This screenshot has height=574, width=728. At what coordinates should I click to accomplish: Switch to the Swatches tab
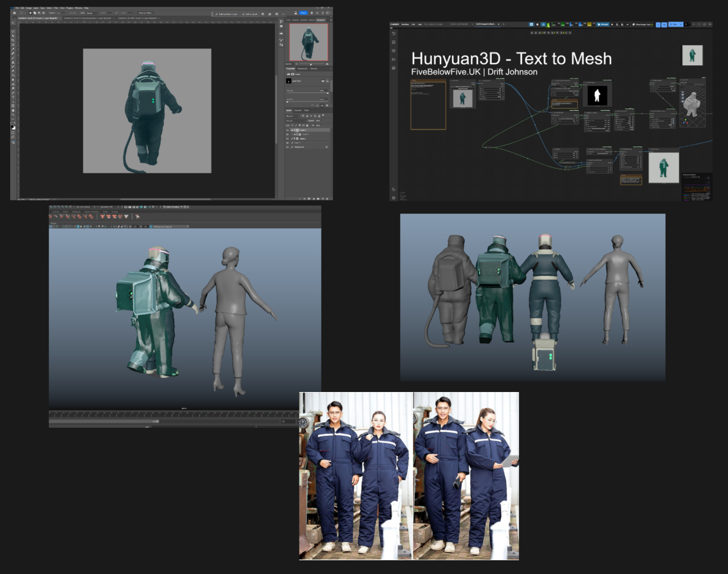295,20
